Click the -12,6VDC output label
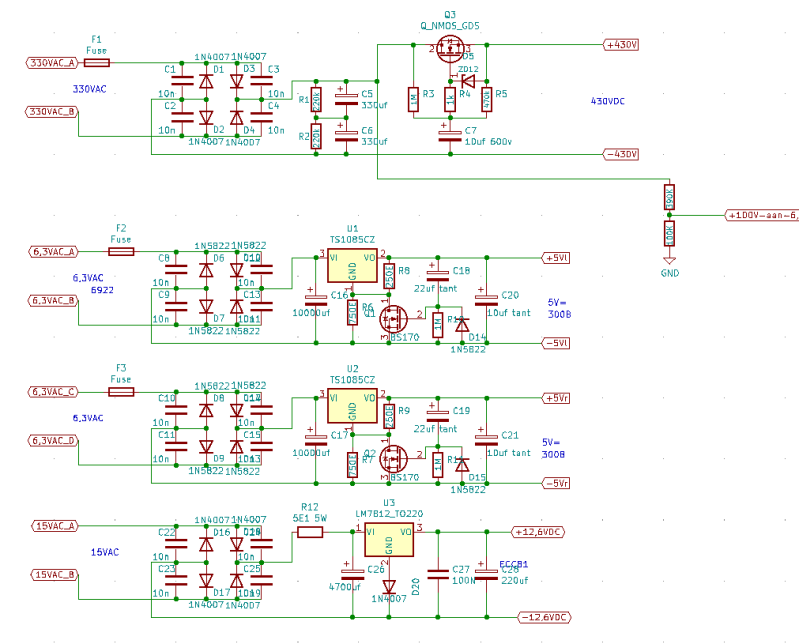Screen dimensions: 799x644 544,618
